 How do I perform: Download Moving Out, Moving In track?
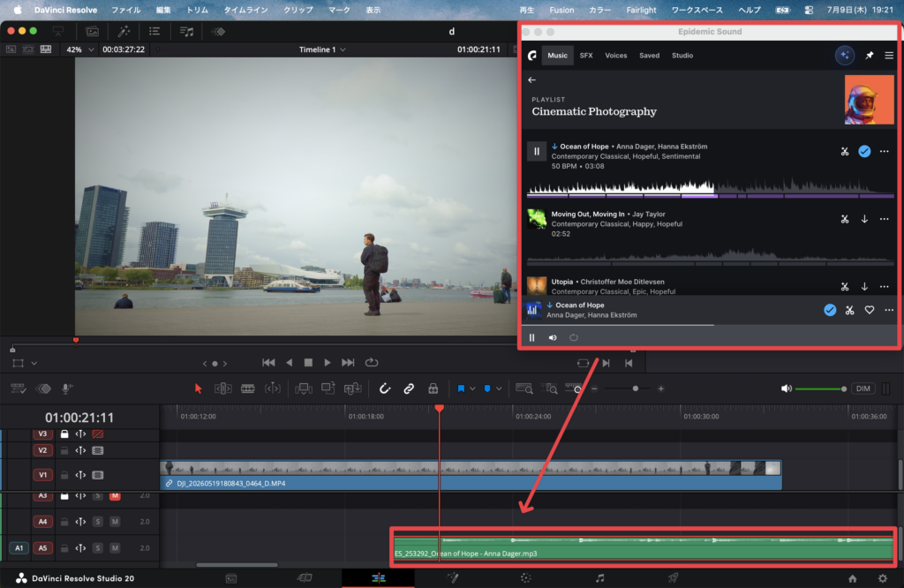pyautogui.click(x=864, y=219)
